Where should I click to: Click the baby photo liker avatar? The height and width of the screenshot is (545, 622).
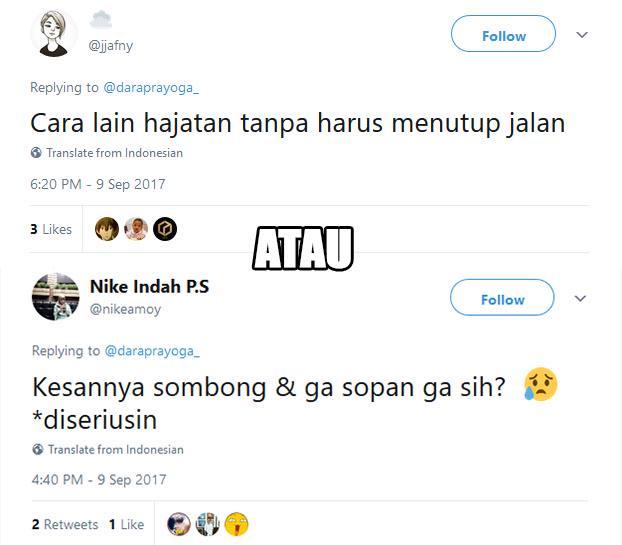coord(136,229)
